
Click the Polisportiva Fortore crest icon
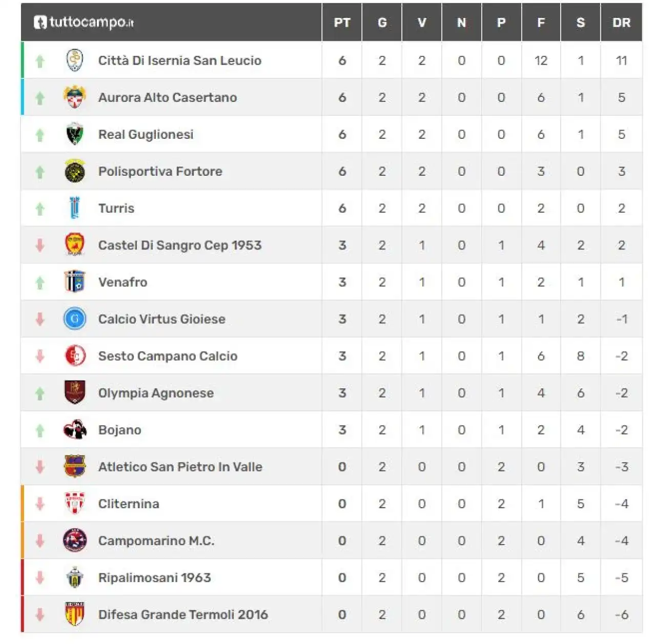[x=75, y=171]
